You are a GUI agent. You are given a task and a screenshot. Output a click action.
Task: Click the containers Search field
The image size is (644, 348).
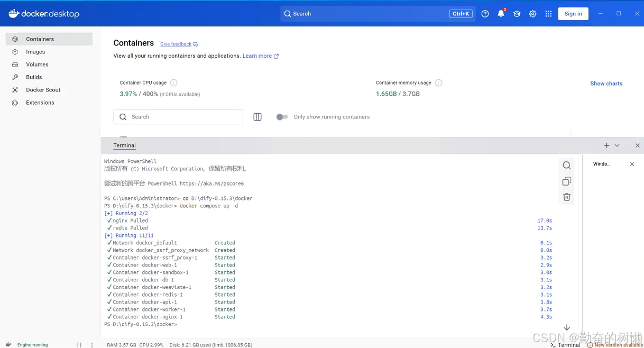tap(178, 117)
